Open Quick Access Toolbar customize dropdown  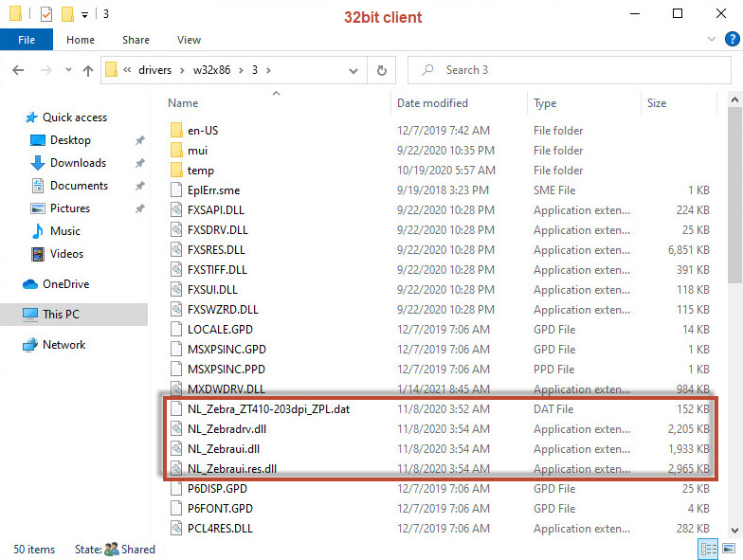85,15
